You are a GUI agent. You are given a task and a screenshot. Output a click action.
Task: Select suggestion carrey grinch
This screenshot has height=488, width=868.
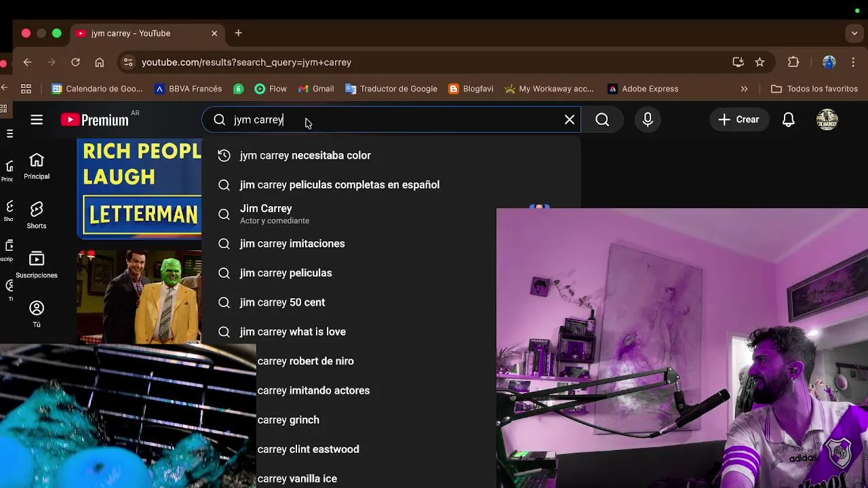[x=376, y=420]
